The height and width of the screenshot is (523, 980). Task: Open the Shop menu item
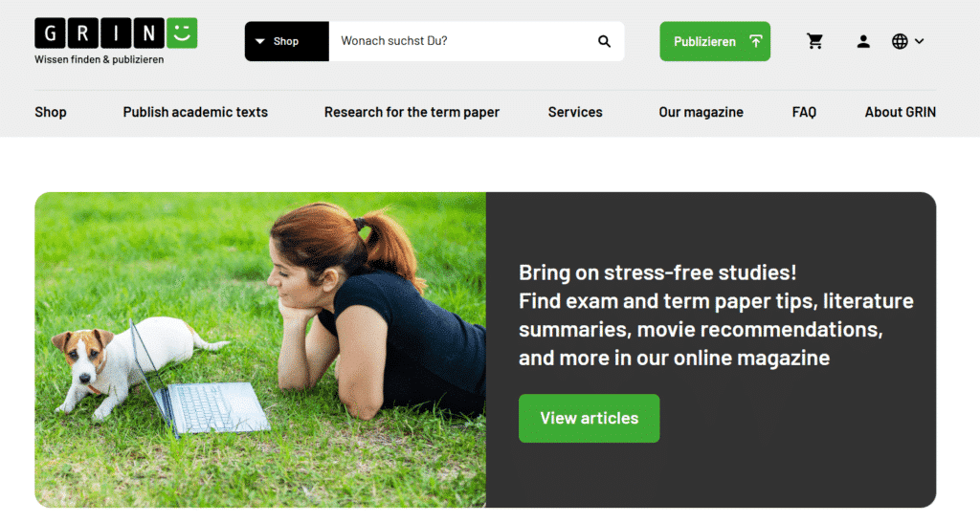pos(51,112)
